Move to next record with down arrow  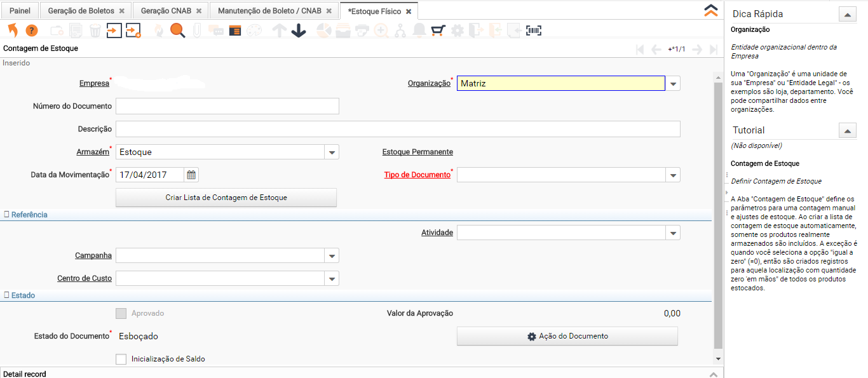298,30
